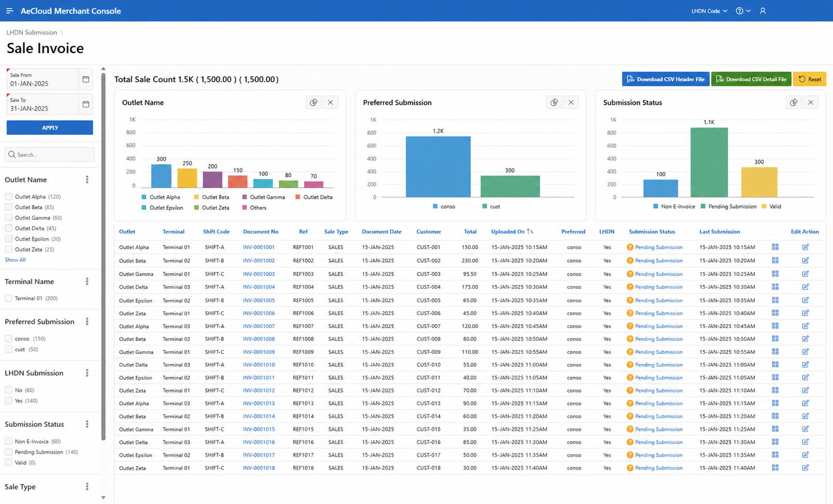The width and height of the screenshot is (833, 504).
Task: Edit the INV-0001016 row
Action: 805,442
